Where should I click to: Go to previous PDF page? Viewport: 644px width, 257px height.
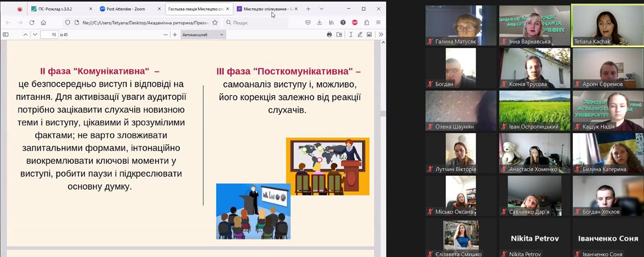[x=25, y=35]
